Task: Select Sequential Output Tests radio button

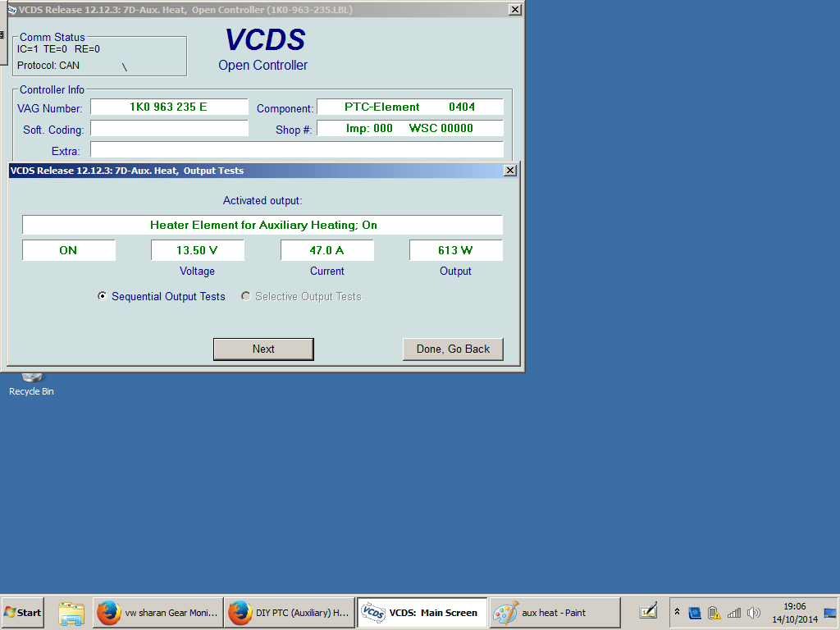Action: click(x=103, y=296)
